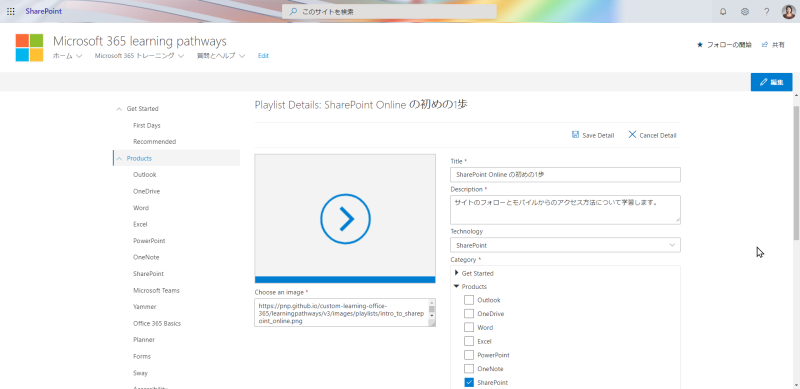
Task: Select PowerPoint in sidebar
Action: tap(149, 240)
